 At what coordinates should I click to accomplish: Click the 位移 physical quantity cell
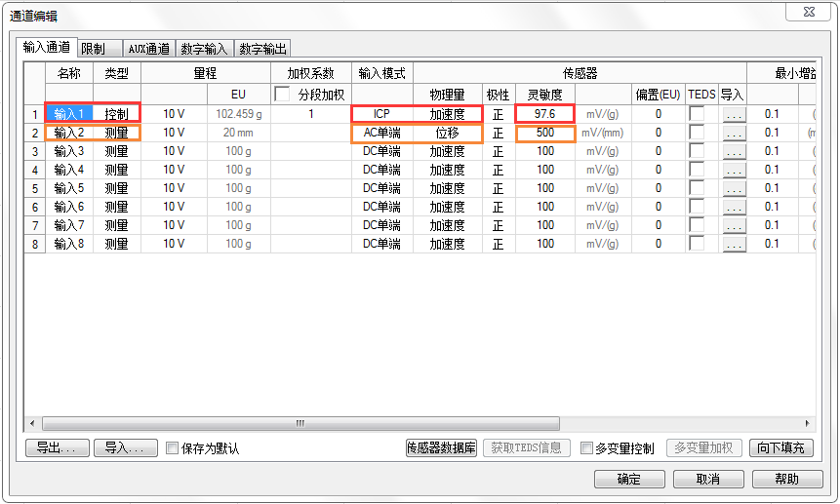coord(448,133)
